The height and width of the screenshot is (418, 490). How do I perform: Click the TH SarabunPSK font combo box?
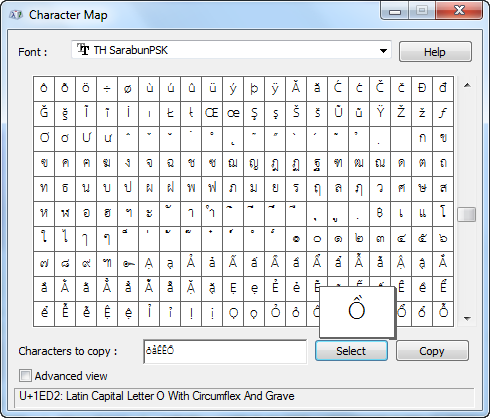click(231, 50)
